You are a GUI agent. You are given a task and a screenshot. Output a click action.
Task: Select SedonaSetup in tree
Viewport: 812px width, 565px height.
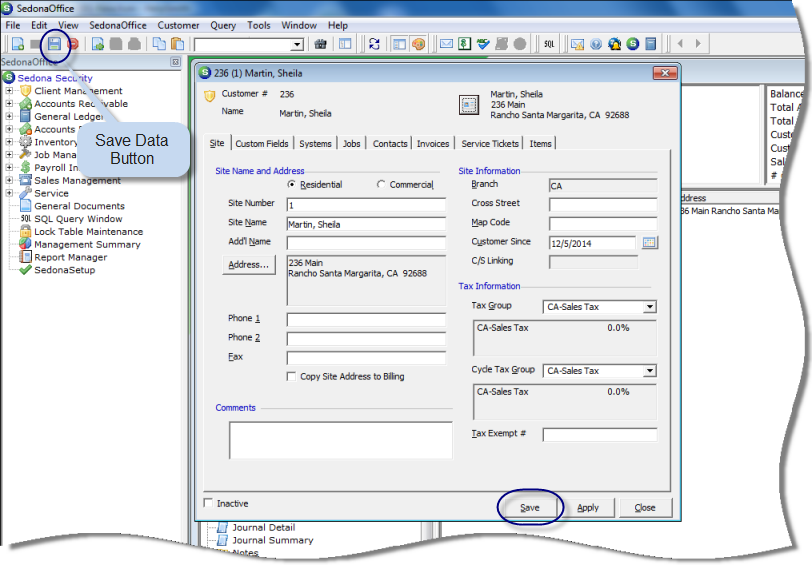coord(65,270)
